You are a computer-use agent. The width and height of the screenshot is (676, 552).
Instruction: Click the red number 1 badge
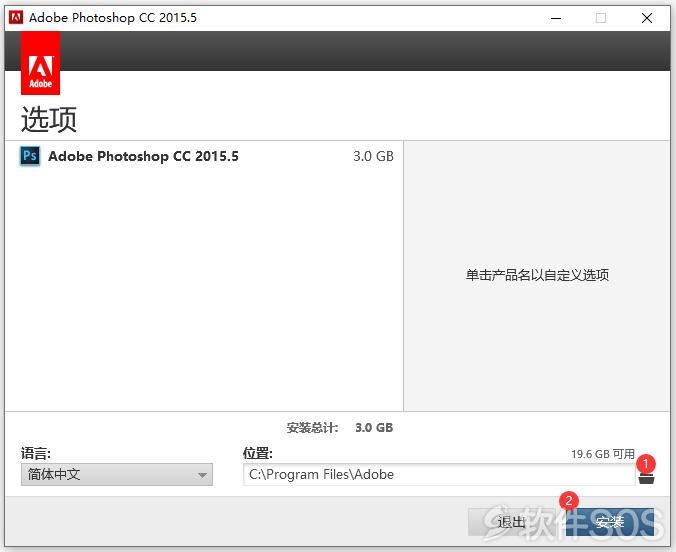click(645, 464)
